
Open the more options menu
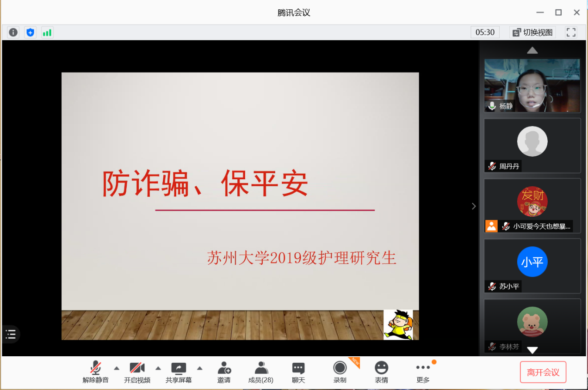pyautogui.click(x=423, y=372)
